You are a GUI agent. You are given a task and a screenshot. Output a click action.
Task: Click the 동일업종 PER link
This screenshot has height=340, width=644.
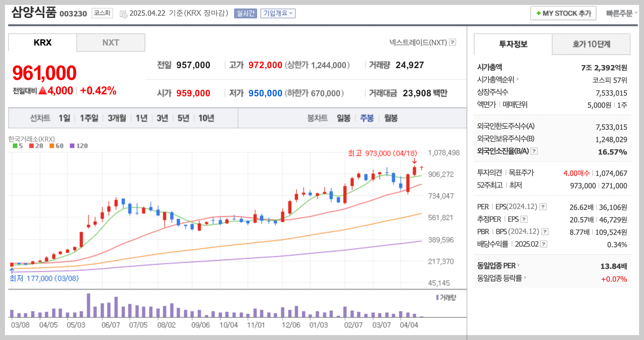(496, 266)
